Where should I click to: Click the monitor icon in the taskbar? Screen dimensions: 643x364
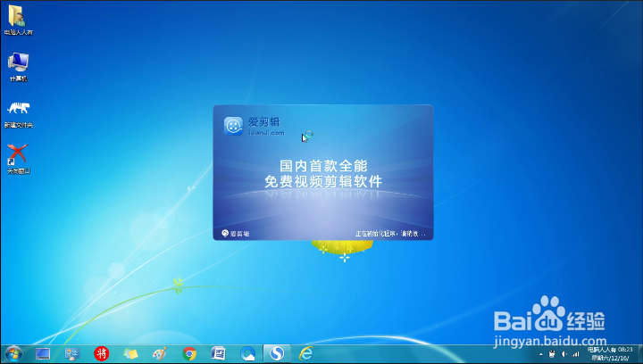[43, 354]
